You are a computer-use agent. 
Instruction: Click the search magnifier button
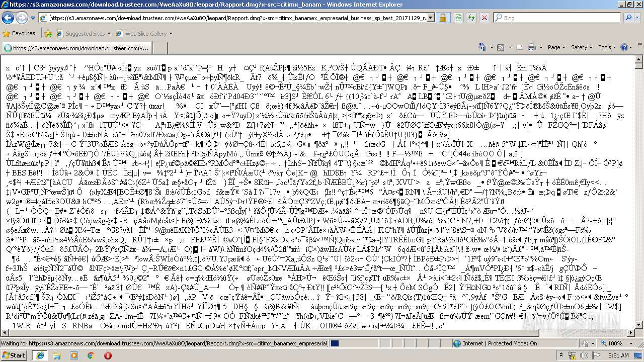(628, 18)
